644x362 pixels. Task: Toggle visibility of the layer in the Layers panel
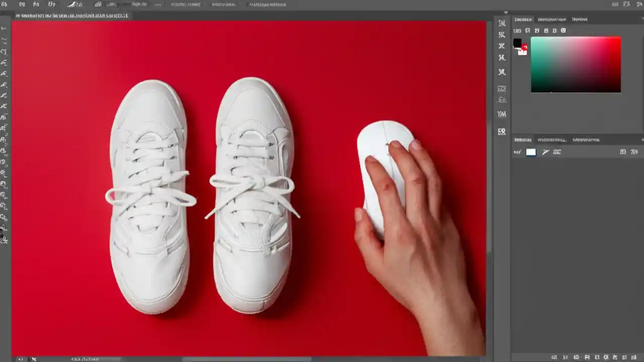point(516,152)
